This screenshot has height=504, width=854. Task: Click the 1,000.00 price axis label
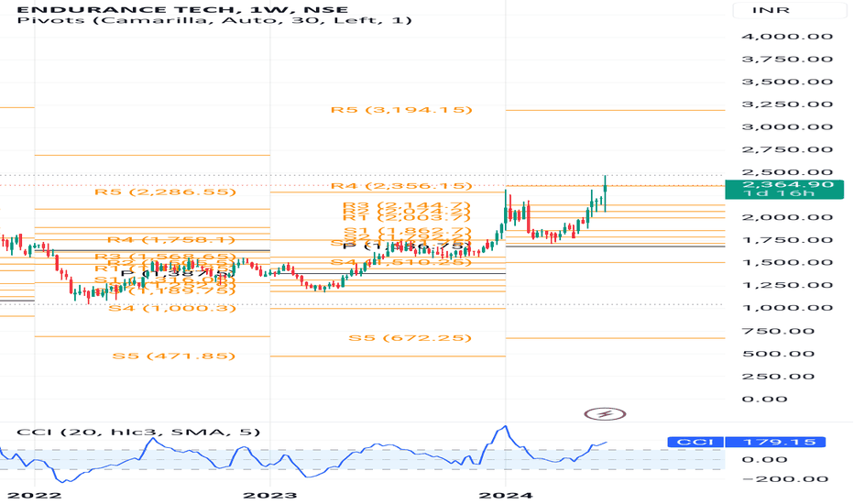[x=787, y=308]
